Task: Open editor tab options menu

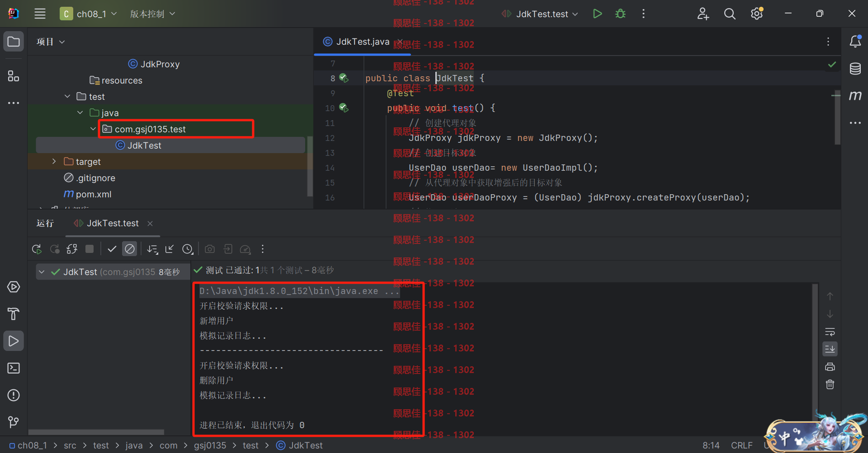Action: [x=828, y=42]
